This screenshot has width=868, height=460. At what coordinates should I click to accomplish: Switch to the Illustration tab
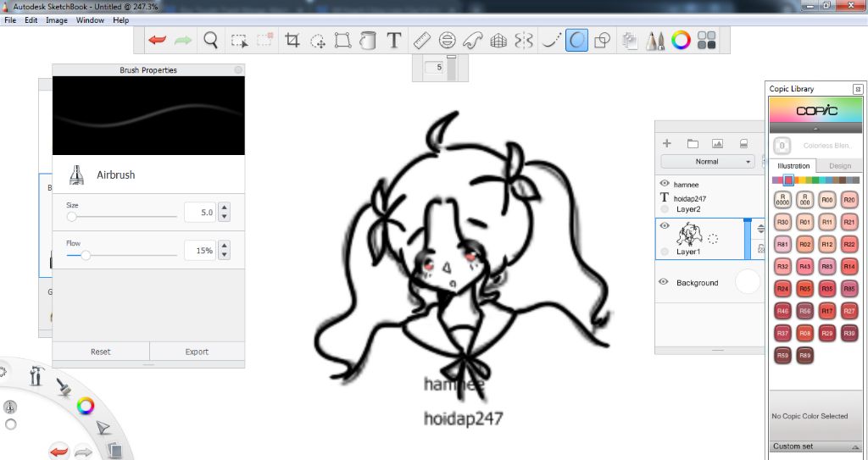[x=793, y=165]
